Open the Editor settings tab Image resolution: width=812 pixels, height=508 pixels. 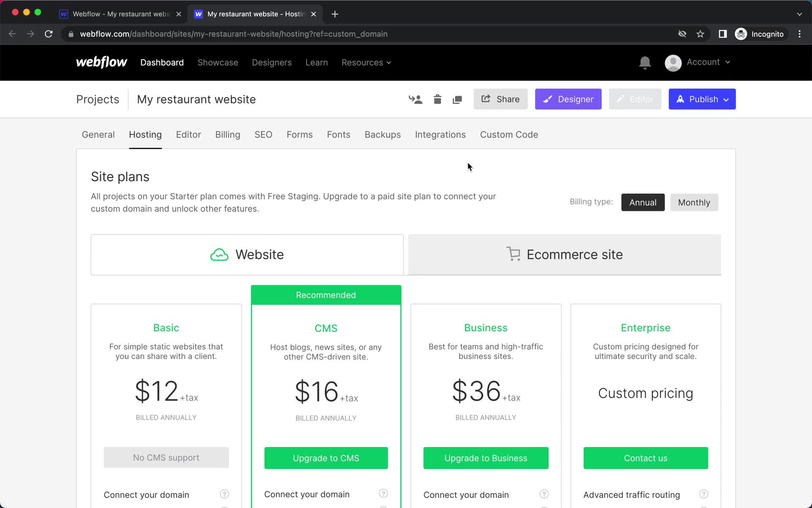click(x=188, y=135)
